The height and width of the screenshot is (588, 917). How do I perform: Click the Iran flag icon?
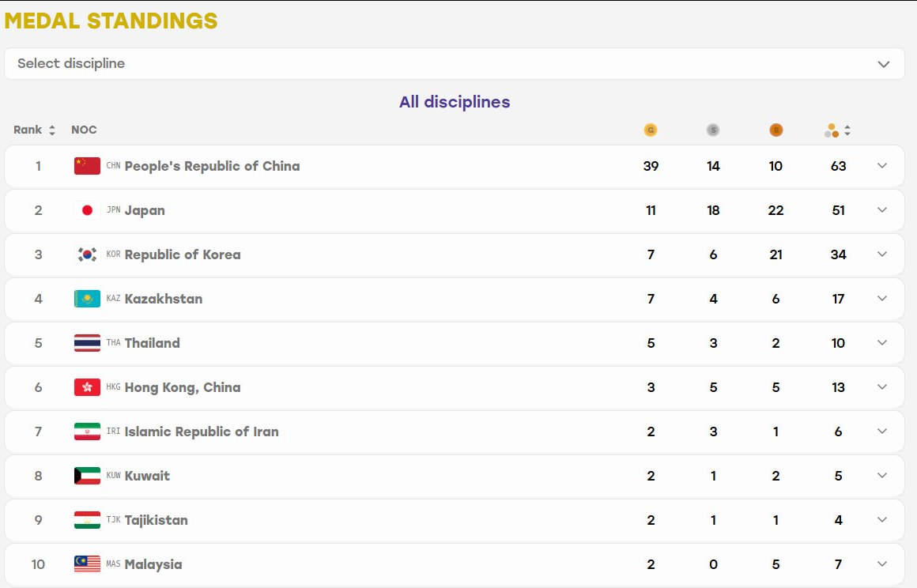[x=87, y=432]
